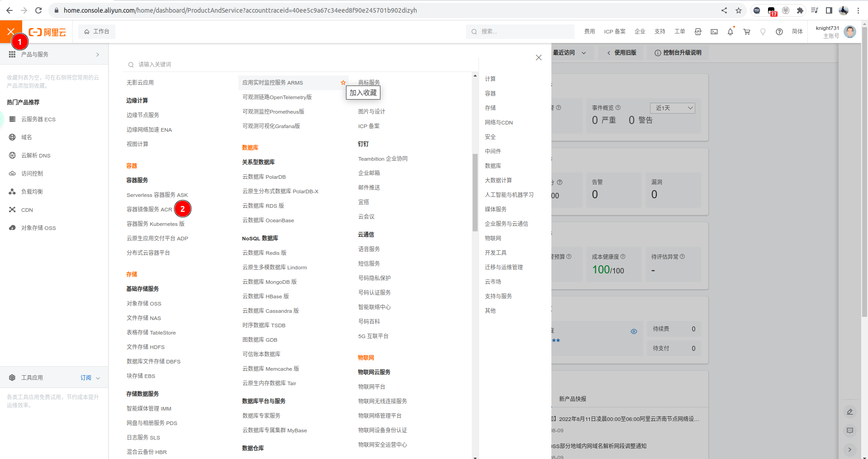This screenshot has height=459, width=868.
Task: Click the 域名 globe icon
Action: [x=12, y=137]
